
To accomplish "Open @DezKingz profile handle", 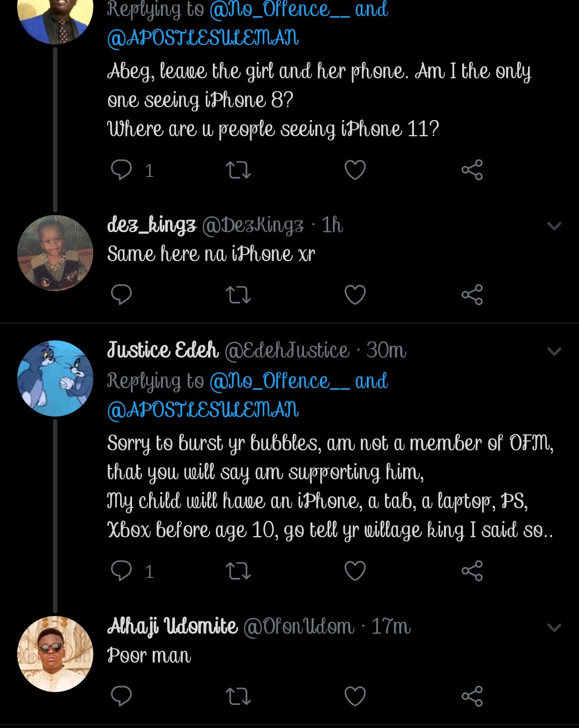I will pyautogui.click(x=253, y=225).
